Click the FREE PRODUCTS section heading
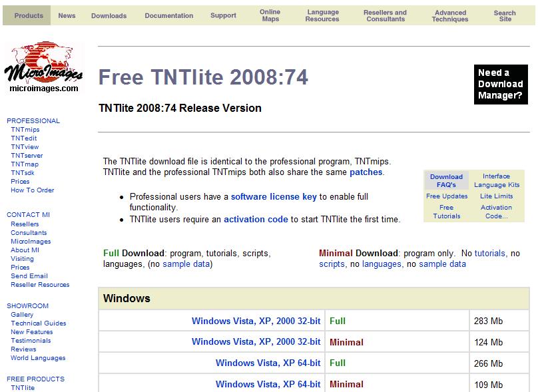 point(35,379)
